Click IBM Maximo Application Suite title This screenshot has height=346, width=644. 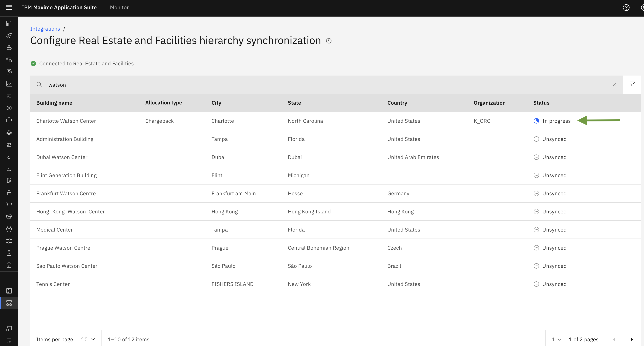(x=59, y=8)
